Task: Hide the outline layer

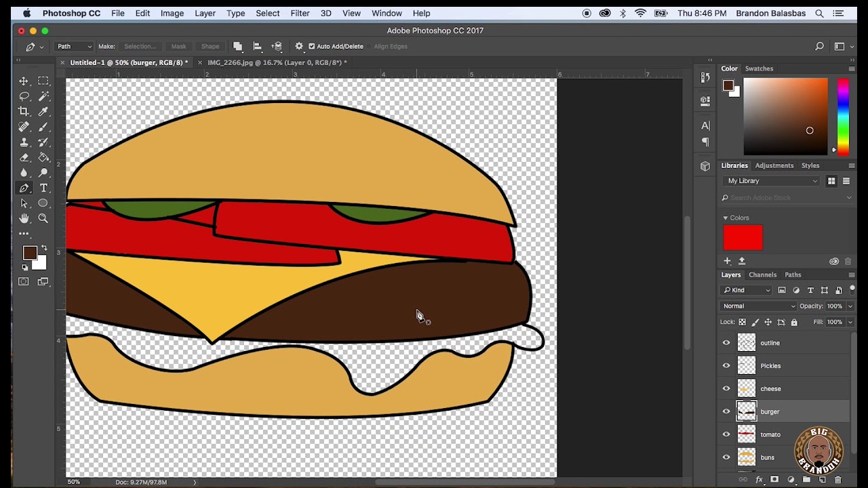Action: 726,343
